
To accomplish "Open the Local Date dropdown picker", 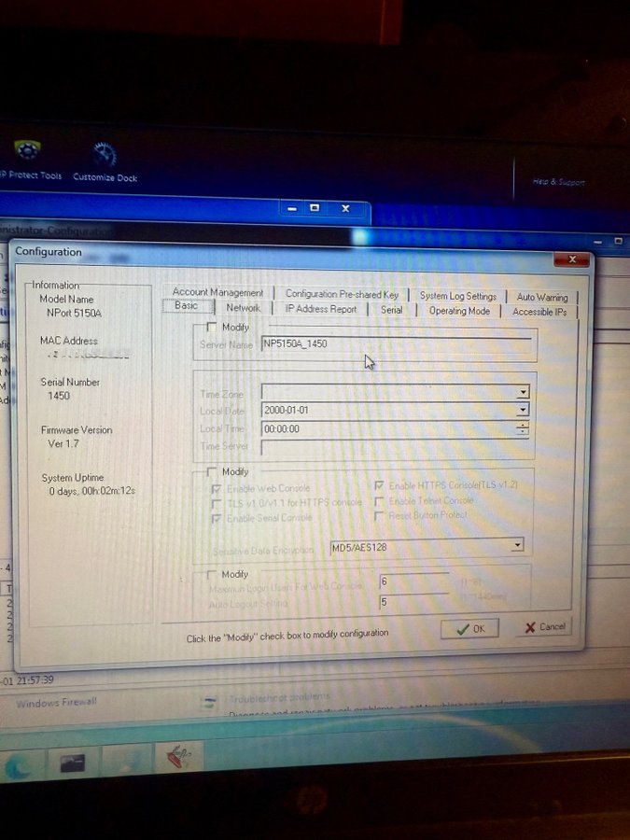I will coord(523,411).
